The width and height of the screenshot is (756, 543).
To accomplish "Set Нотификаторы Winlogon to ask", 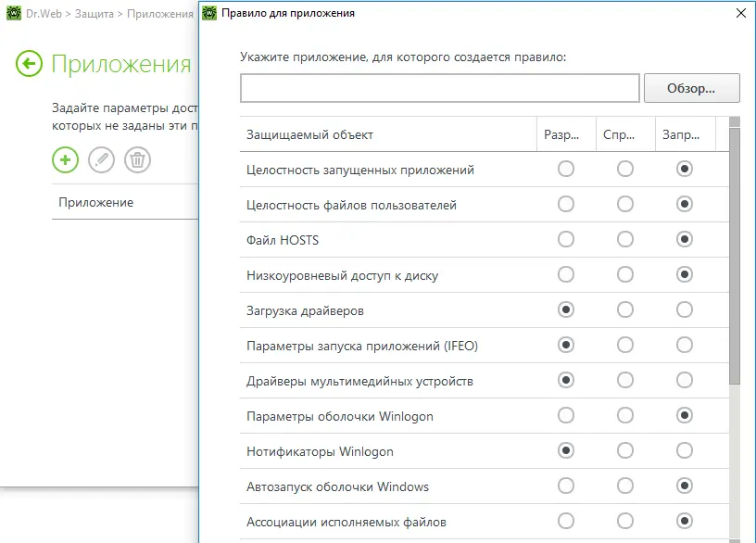I will coord(625,450).
